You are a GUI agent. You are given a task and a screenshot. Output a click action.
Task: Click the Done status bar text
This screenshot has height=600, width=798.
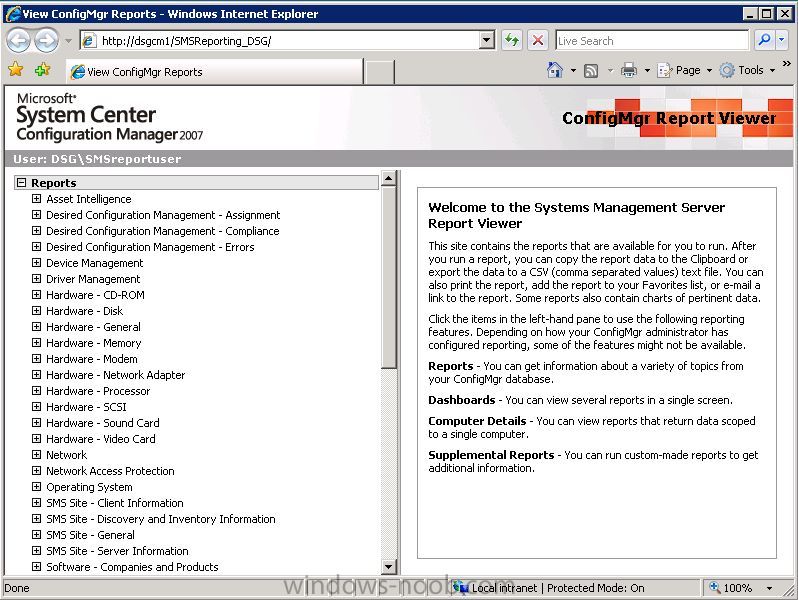coord(17,588)
